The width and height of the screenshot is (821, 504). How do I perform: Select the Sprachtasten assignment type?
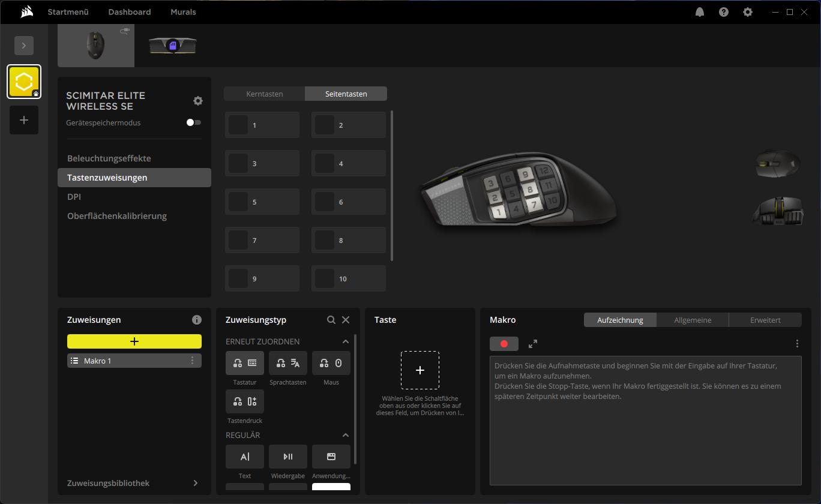click(288, 363)
